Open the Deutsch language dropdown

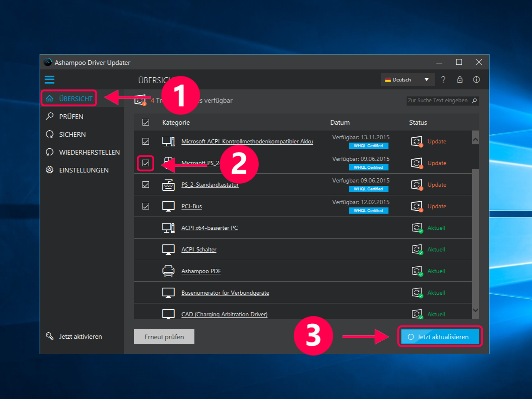[x=408, y=79]
